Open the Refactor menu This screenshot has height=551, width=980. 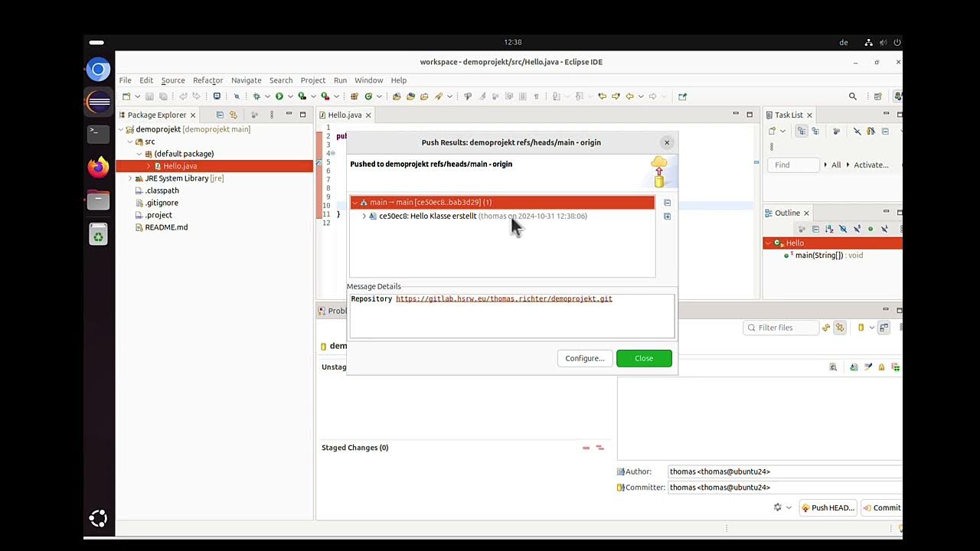click(207, 80)
